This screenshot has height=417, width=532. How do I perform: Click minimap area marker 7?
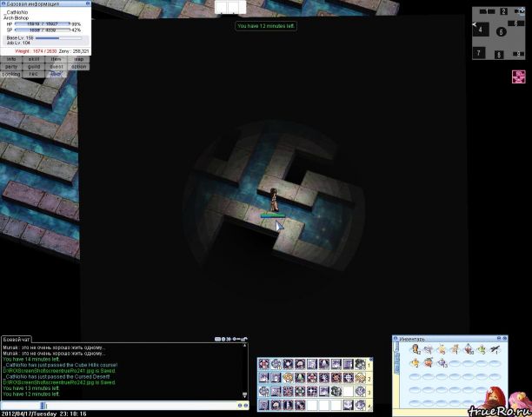479,53
